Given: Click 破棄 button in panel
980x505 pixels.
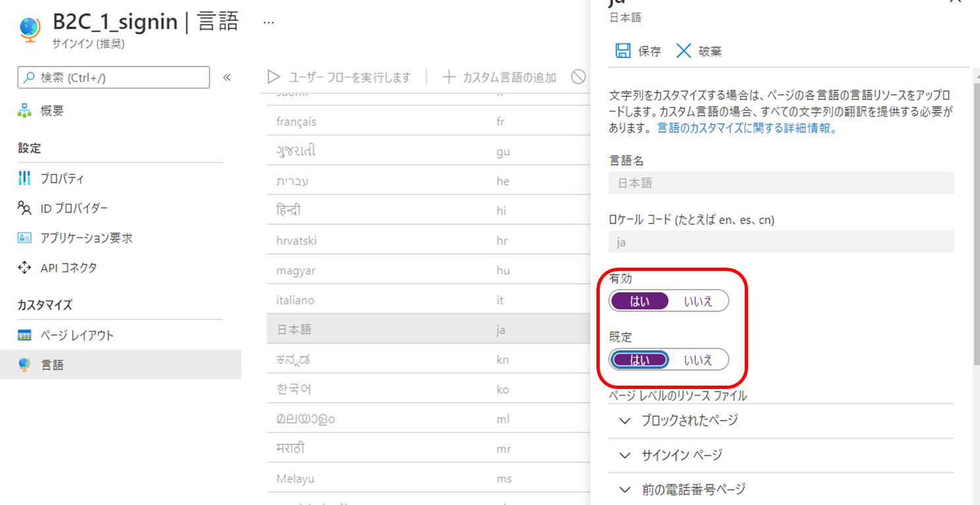Looking at the screenshot, I should click(699, 51).
